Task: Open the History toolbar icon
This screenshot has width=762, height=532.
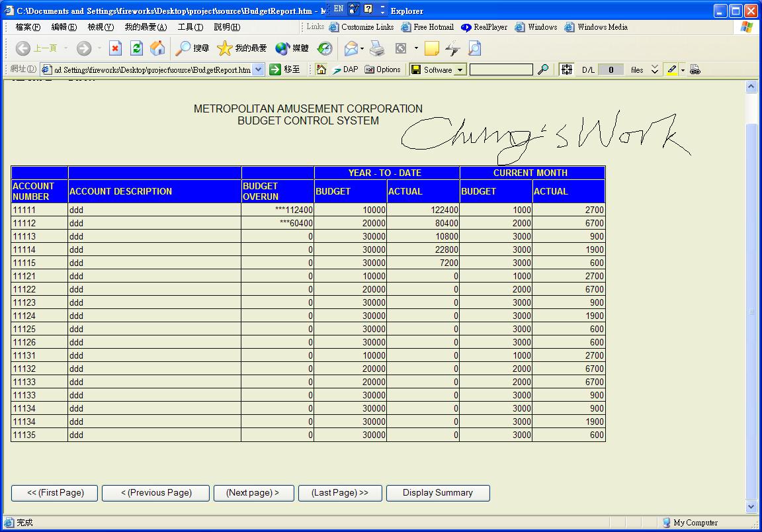Action: point(325,48)
